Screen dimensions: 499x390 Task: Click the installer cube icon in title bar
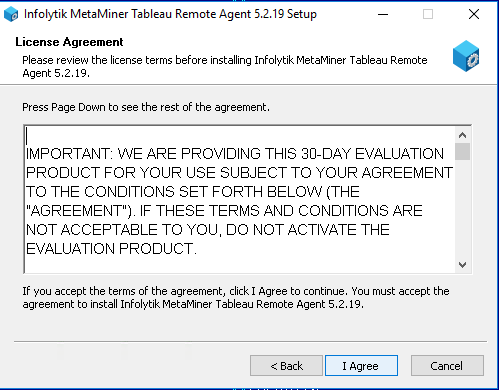tap(11, 14)
